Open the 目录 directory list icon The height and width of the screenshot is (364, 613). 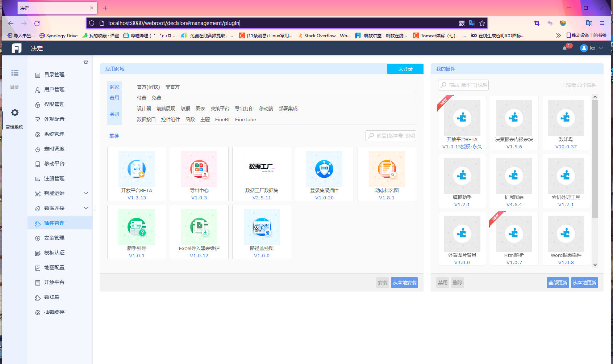15,73
